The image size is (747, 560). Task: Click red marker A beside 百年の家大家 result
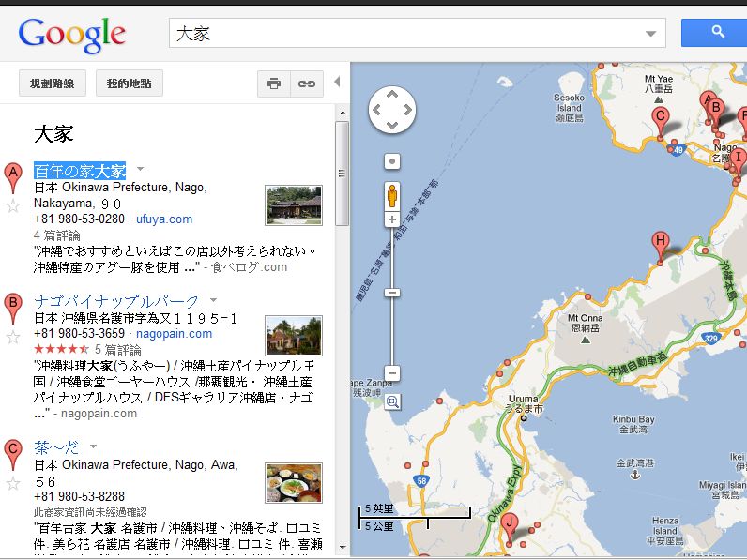point(13,177)
